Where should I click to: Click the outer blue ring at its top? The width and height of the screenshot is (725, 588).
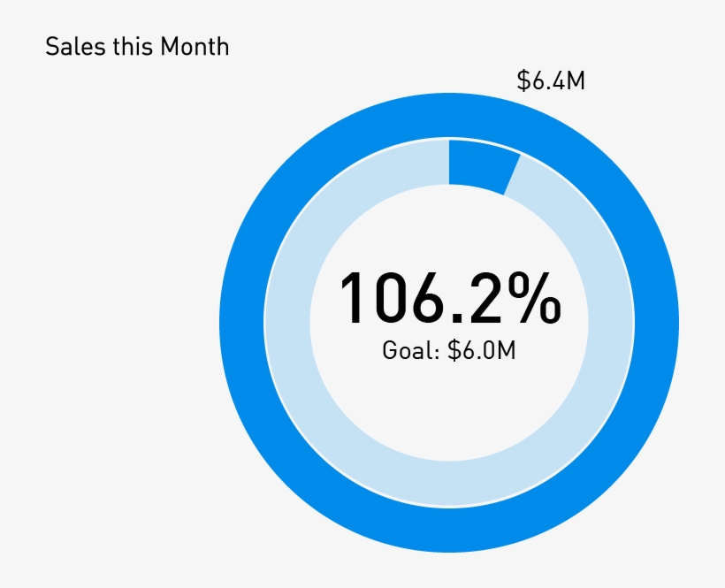[449, 113]
